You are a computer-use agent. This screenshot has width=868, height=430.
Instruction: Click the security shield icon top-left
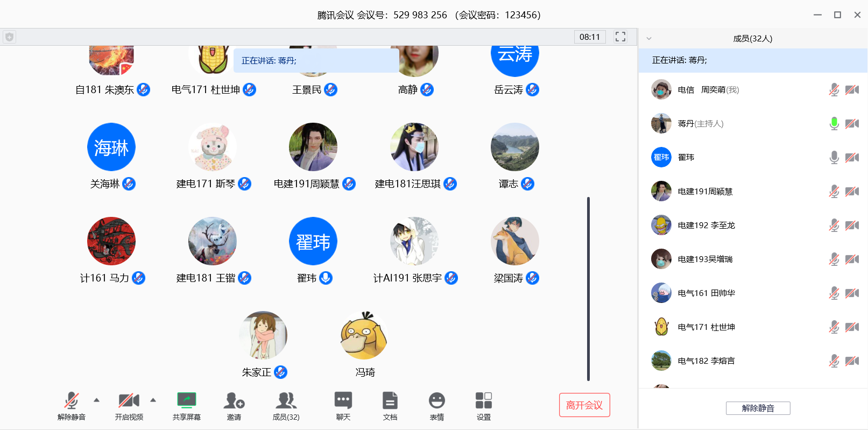(9, 37)
